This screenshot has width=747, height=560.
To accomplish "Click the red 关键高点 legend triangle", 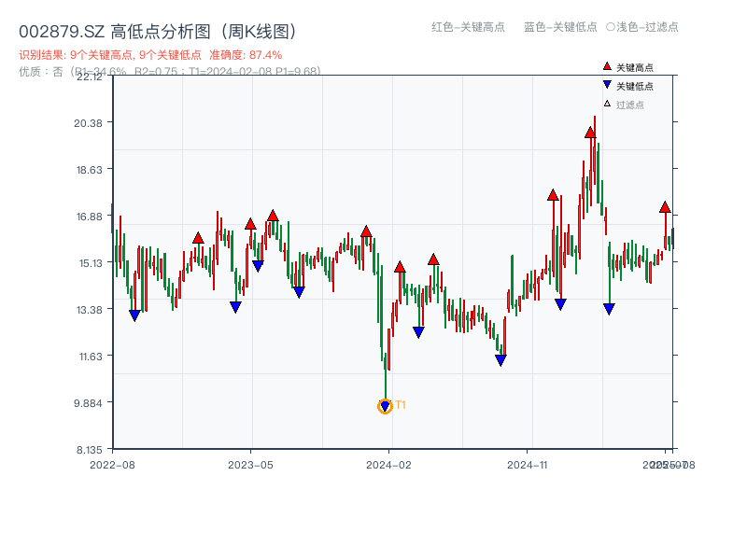I will 607,66.
